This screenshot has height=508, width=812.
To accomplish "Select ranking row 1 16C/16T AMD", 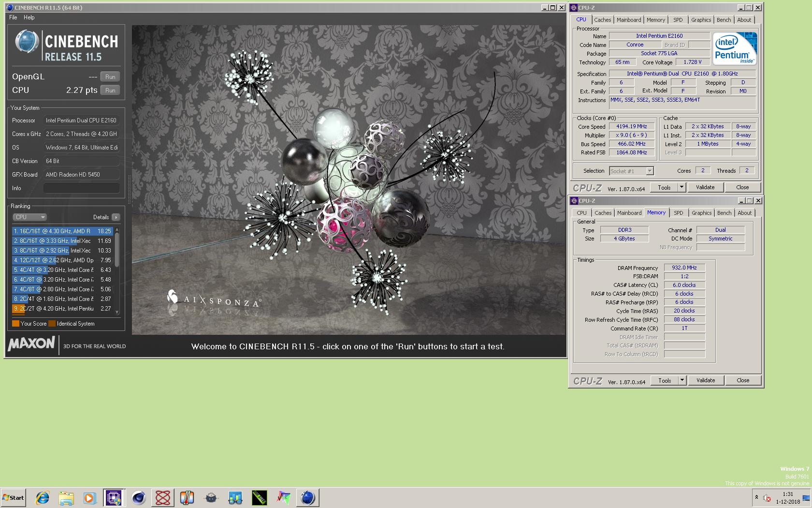I will click(62, 231).
